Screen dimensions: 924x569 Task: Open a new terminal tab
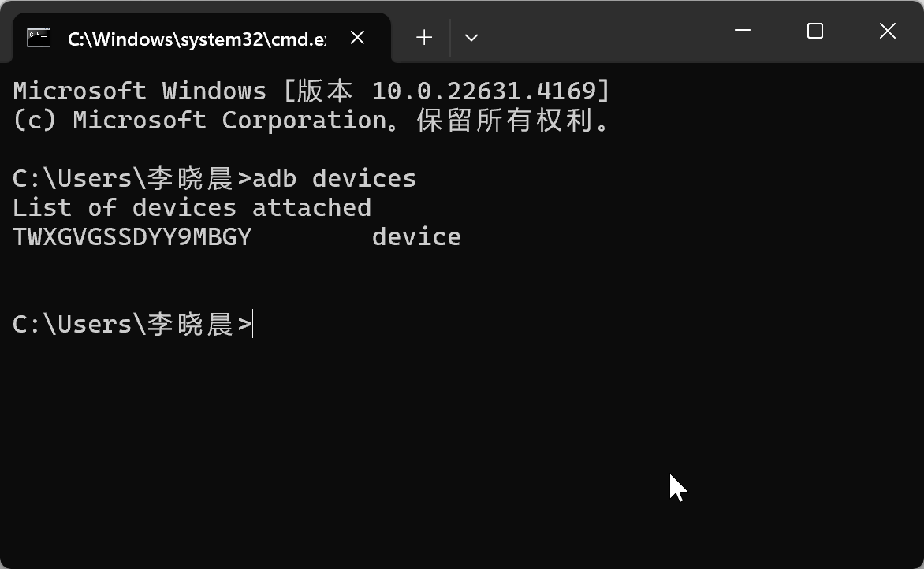pos(424,37)
